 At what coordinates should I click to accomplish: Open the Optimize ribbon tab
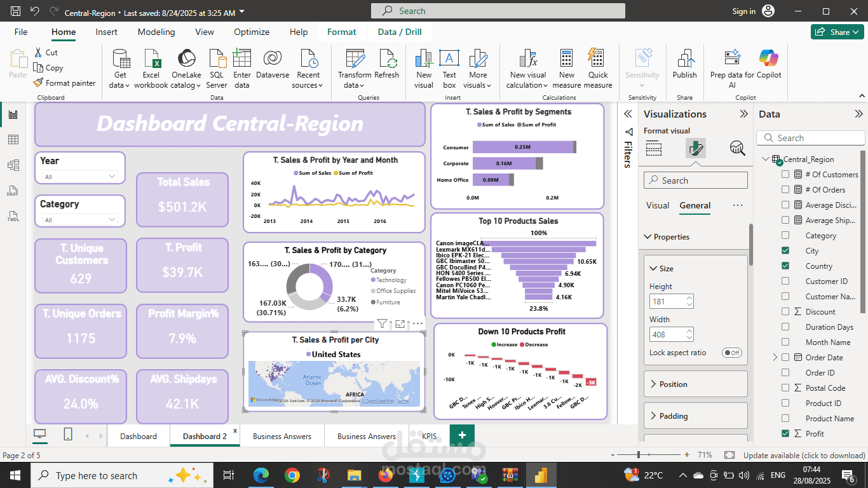pos(252,32)
